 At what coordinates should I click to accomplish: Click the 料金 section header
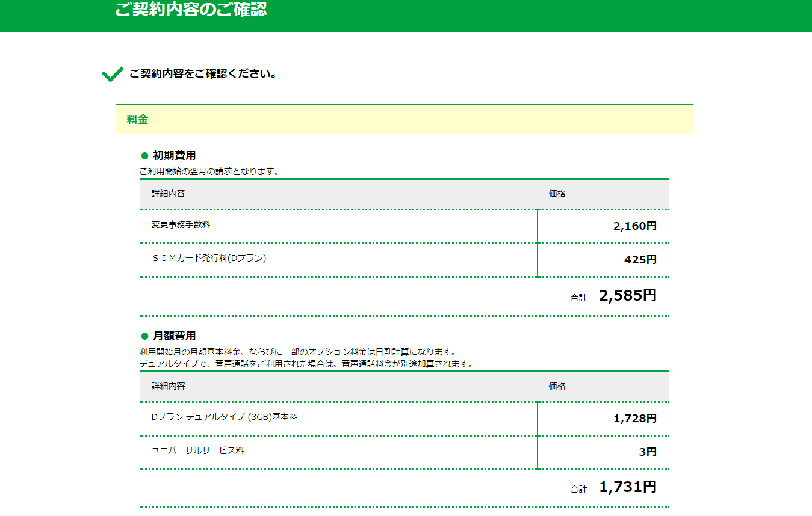pos(404,119)
